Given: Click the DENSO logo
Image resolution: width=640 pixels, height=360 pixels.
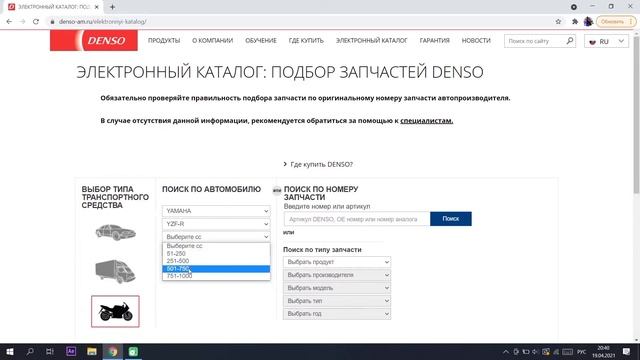Looking at the screenshot, I should (x=94, y=40).
